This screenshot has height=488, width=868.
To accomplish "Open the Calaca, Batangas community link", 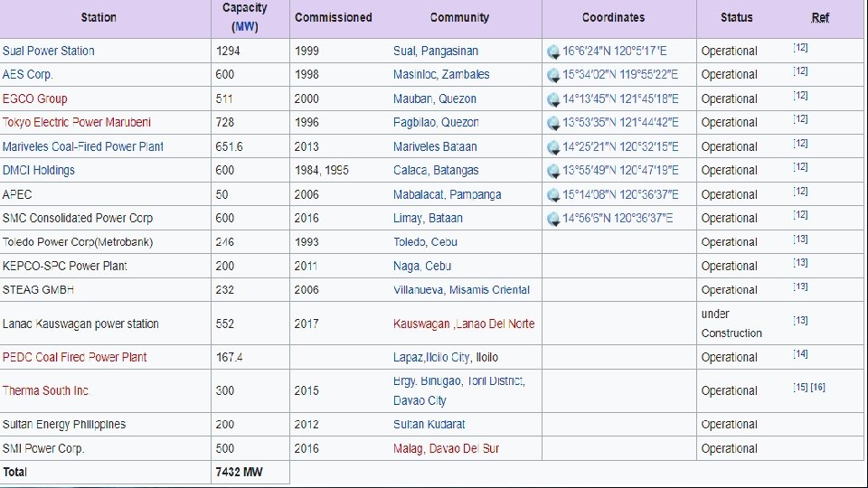I will (436, 171).
